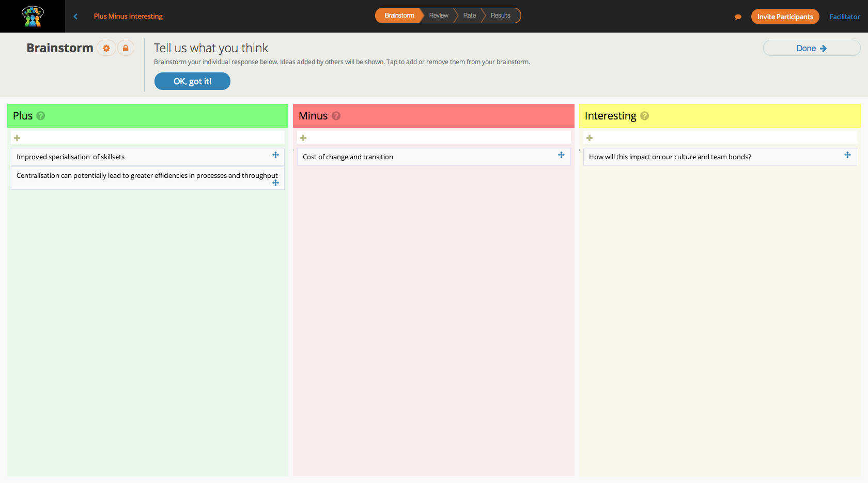Click the 'Tell us what you think' heading
Viewport: 868px width, 483px height.
click(211, 48)
